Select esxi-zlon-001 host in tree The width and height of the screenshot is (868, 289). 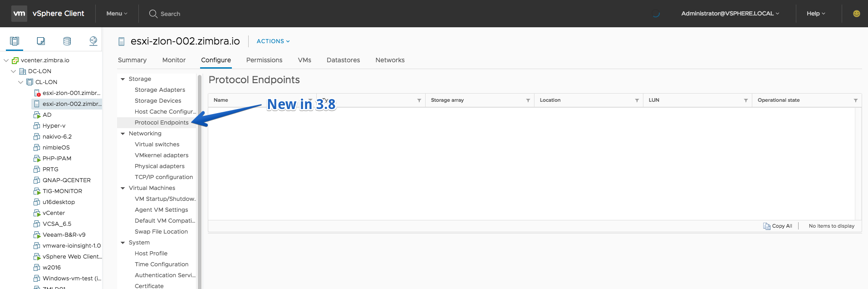[x=71, y=93]
